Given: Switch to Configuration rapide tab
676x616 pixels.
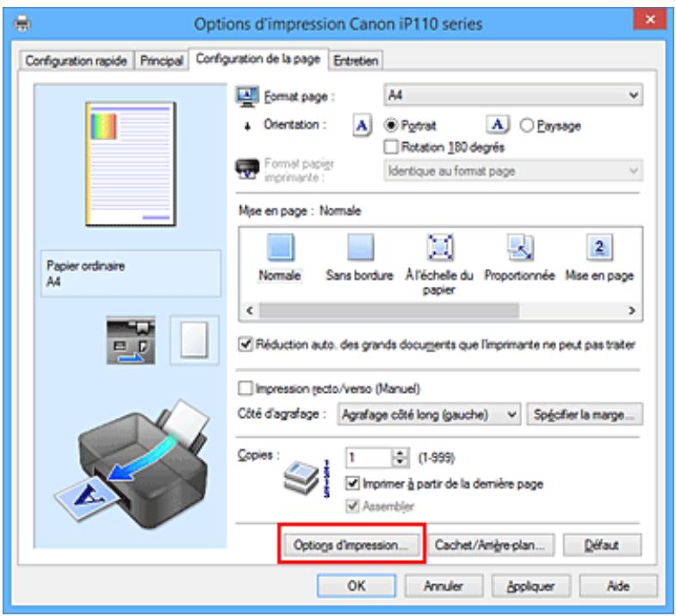Looking at the screenshot, I should (x=77, y=61).
